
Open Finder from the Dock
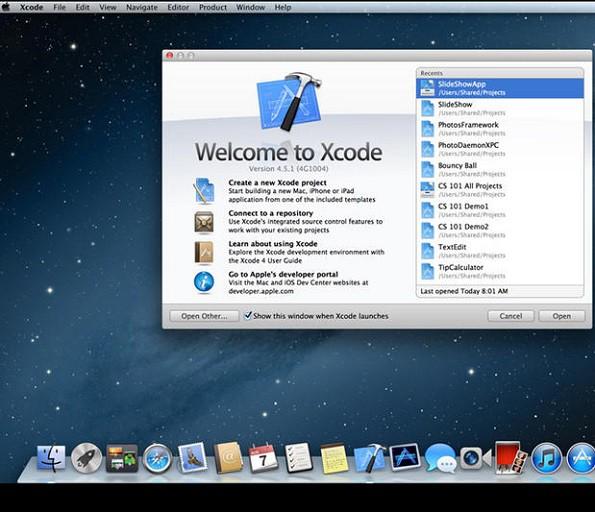pyautogui.click(x=51, y=458)
